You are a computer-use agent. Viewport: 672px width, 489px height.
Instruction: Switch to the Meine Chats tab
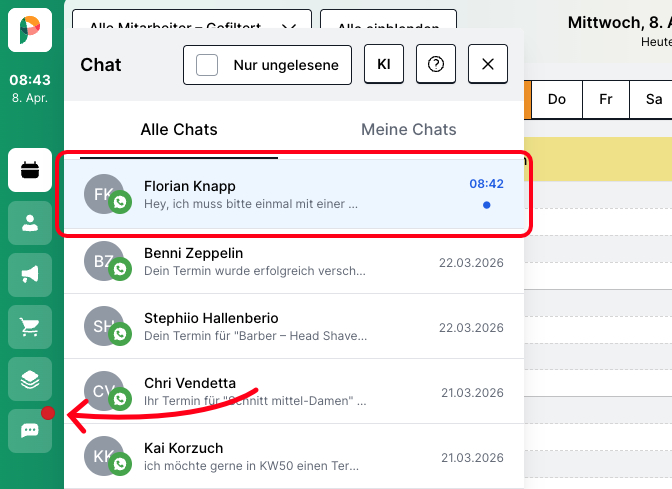[x=408, y=129]
